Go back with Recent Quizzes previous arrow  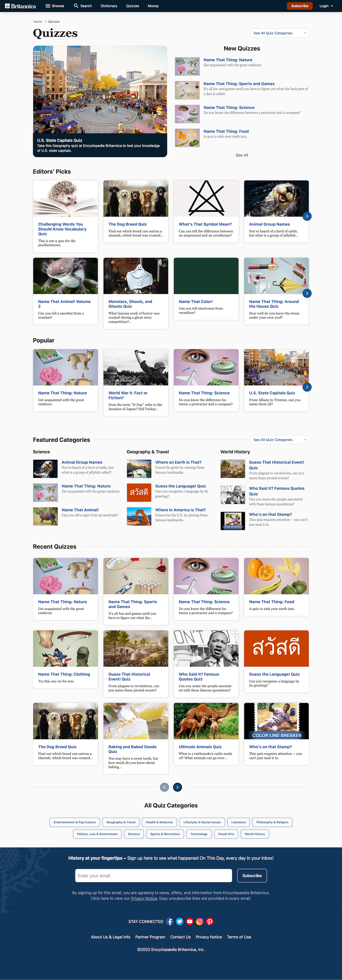(x=165, y=787)
